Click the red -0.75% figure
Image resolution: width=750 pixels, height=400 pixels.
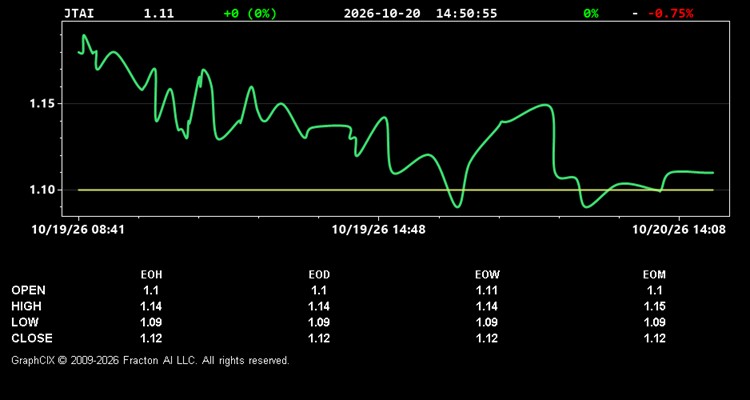click(x=671, y=13)
